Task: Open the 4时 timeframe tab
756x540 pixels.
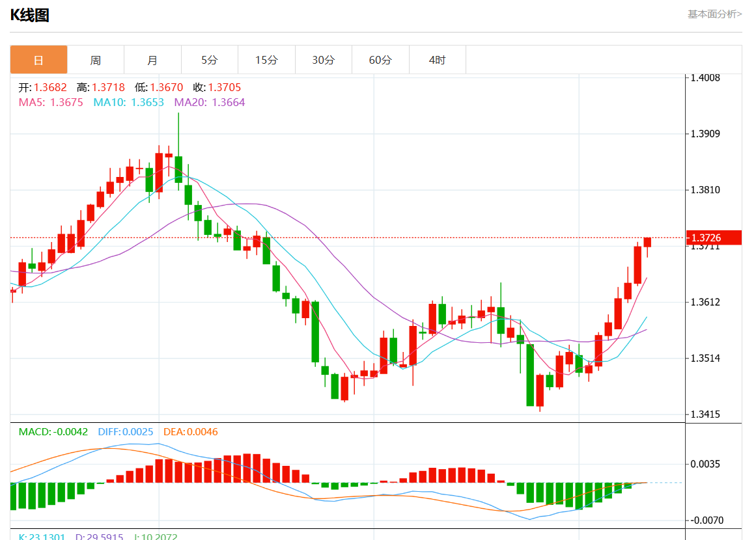Action: 438,61
